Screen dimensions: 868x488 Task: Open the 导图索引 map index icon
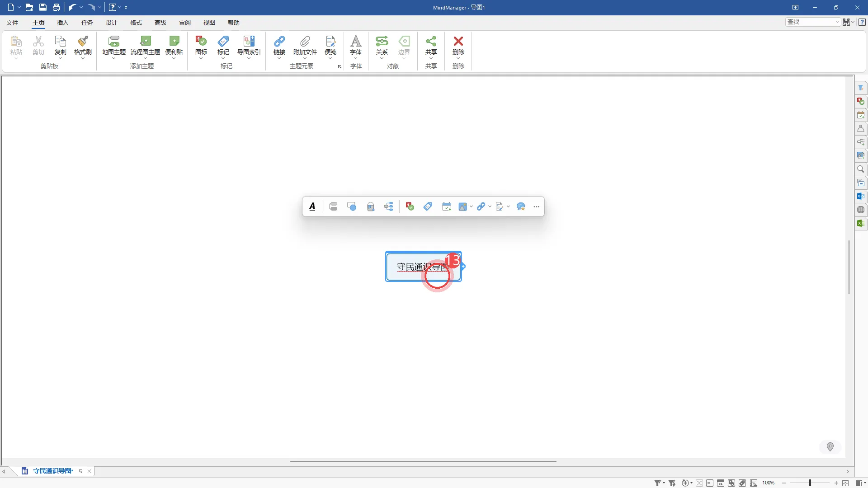(249, 45)
